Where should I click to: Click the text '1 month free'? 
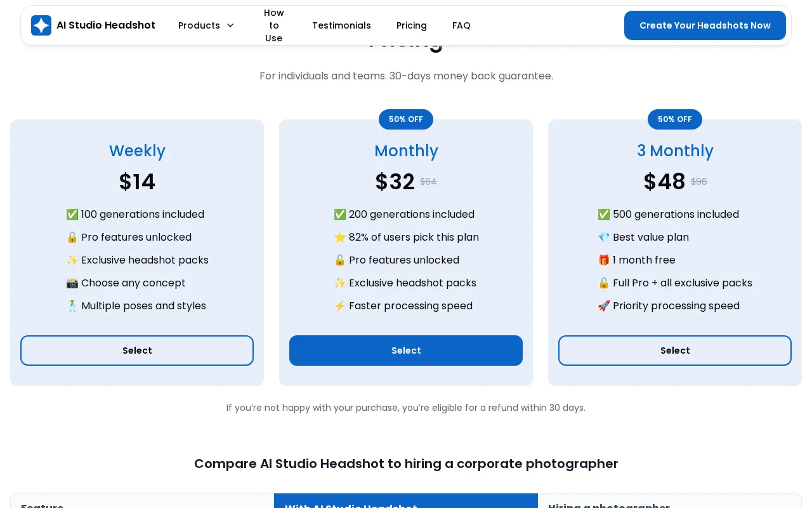click(644, 260)
